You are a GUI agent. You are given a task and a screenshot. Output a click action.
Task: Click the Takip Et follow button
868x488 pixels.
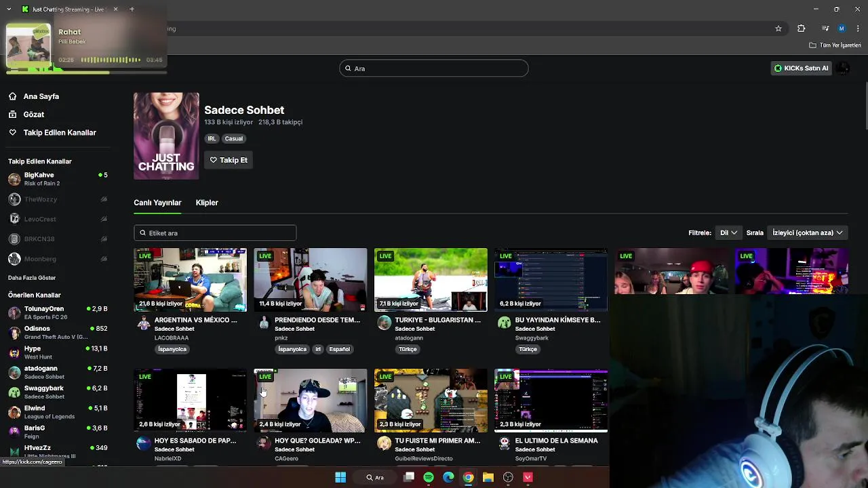(229, 160)
